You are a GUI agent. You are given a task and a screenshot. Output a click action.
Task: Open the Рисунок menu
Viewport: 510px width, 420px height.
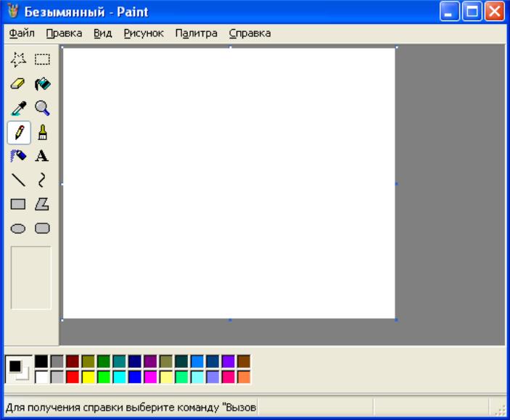(x=144, y=33)
